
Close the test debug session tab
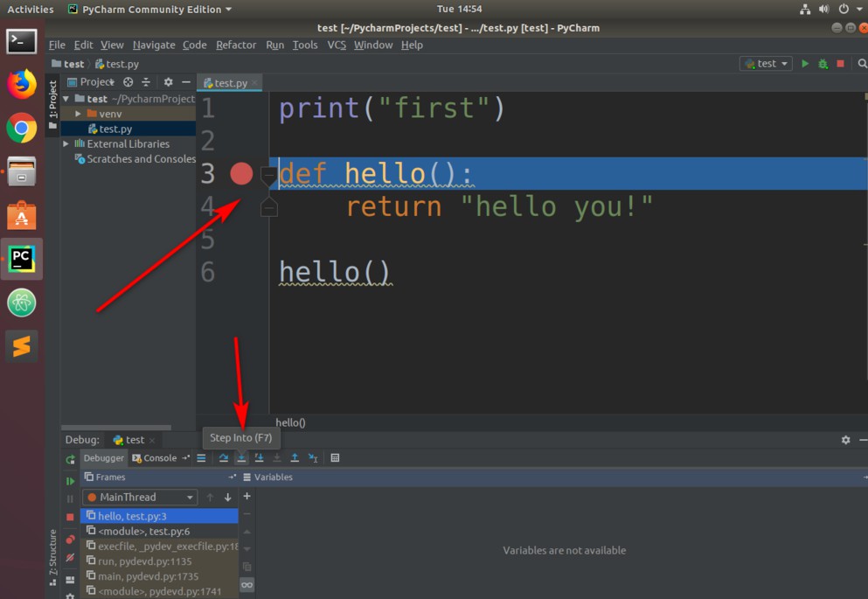152,440
